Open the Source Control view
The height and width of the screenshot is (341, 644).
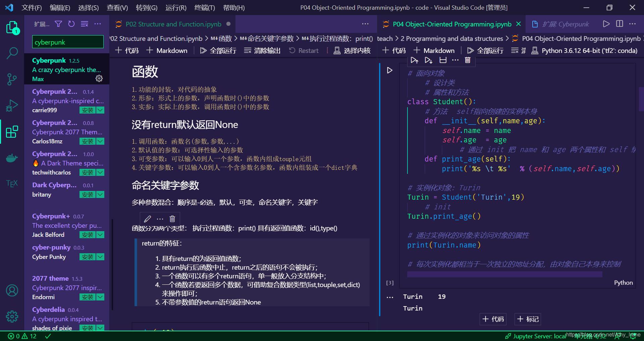[12, 79]
